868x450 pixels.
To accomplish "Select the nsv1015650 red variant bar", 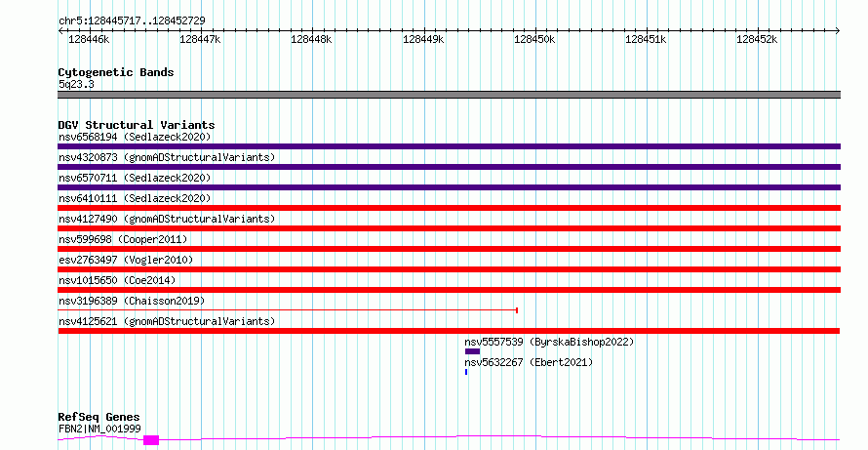I will coord(449,290).
